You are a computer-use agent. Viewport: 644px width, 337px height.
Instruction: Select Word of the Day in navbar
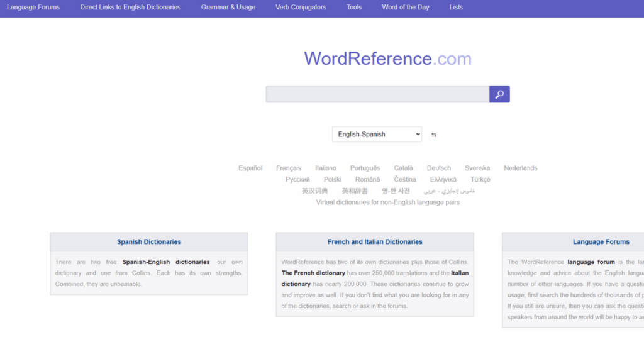[x=406, y=8]
